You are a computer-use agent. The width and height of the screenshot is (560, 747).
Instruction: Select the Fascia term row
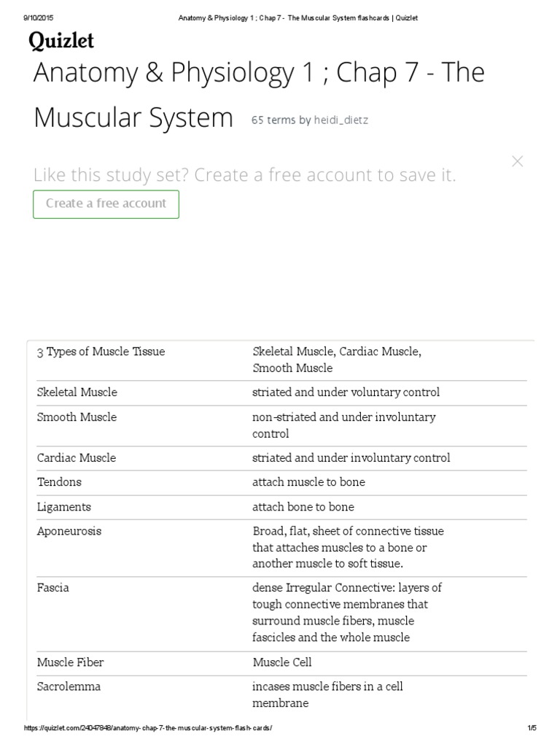53,587
